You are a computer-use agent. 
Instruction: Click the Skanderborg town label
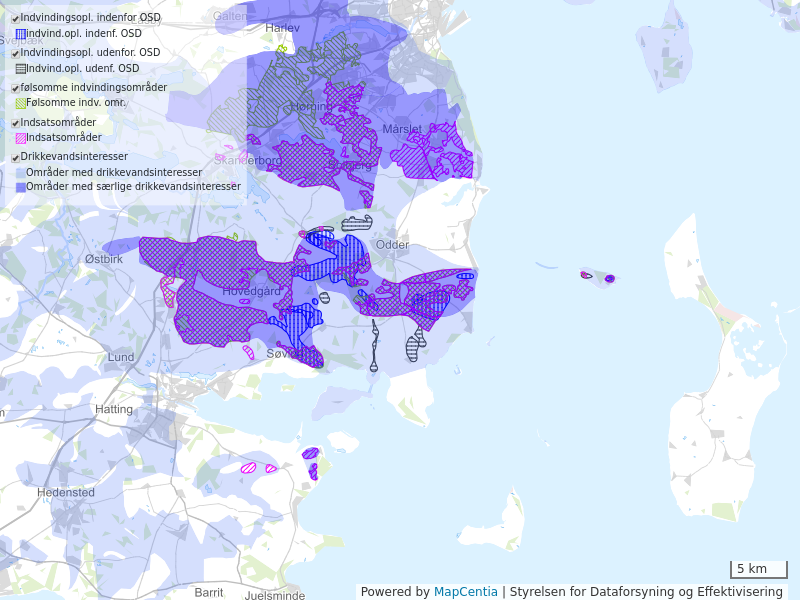click(x=247, y=161)
